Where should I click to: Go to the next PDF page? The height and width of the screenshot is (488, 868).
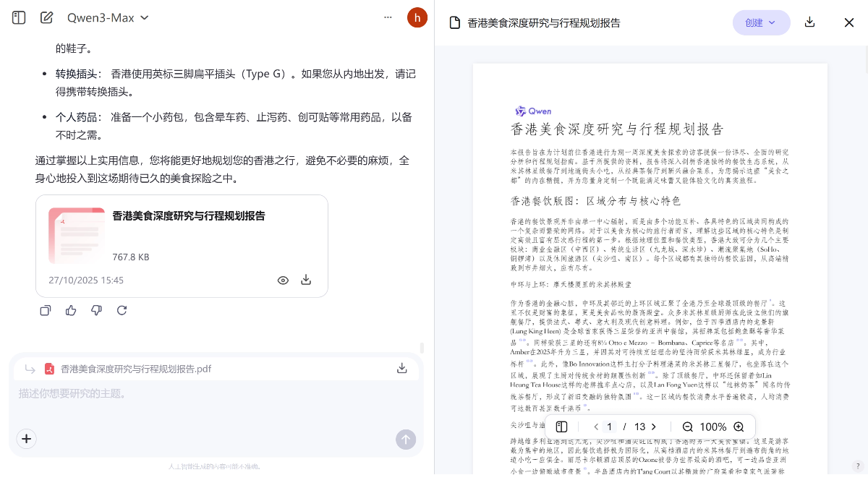[x=653, y=427]
